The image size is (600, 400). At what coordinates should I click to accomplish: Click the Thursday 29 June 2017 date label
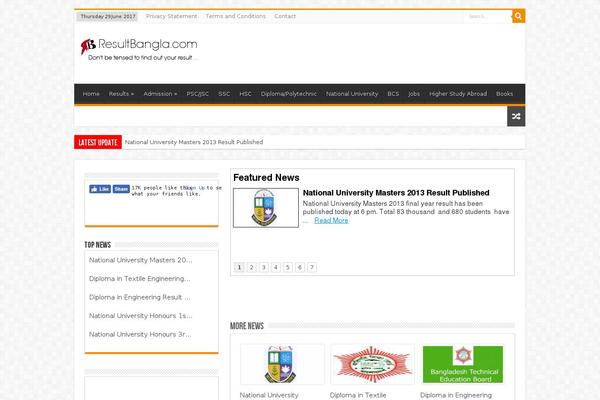pos(108,16)
